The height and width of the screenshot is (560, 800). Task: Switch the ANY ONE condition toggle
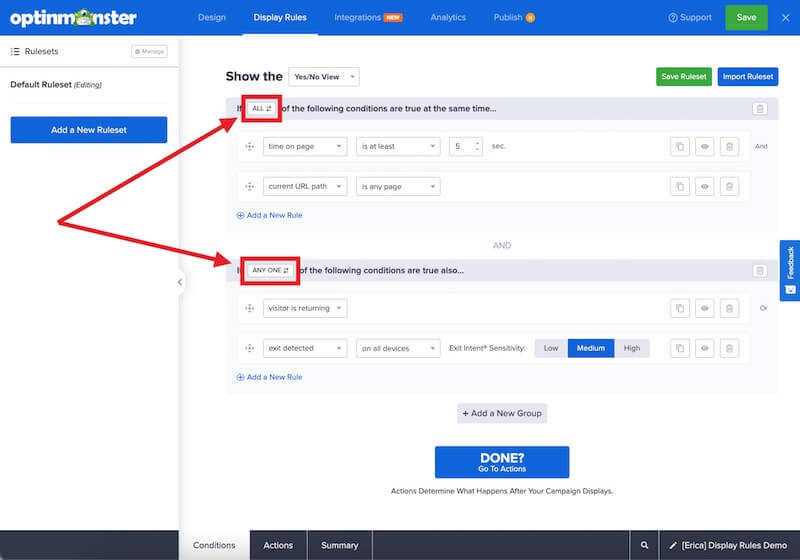click(x=270, y=270)
